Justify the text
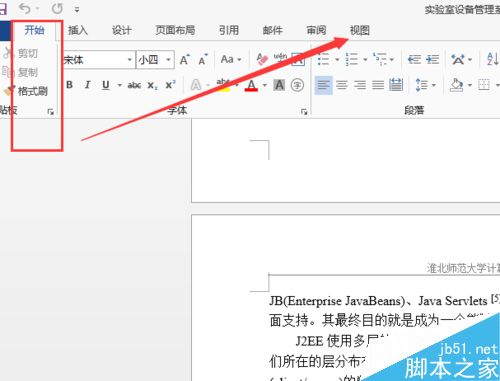 click(x=378, y=85)
